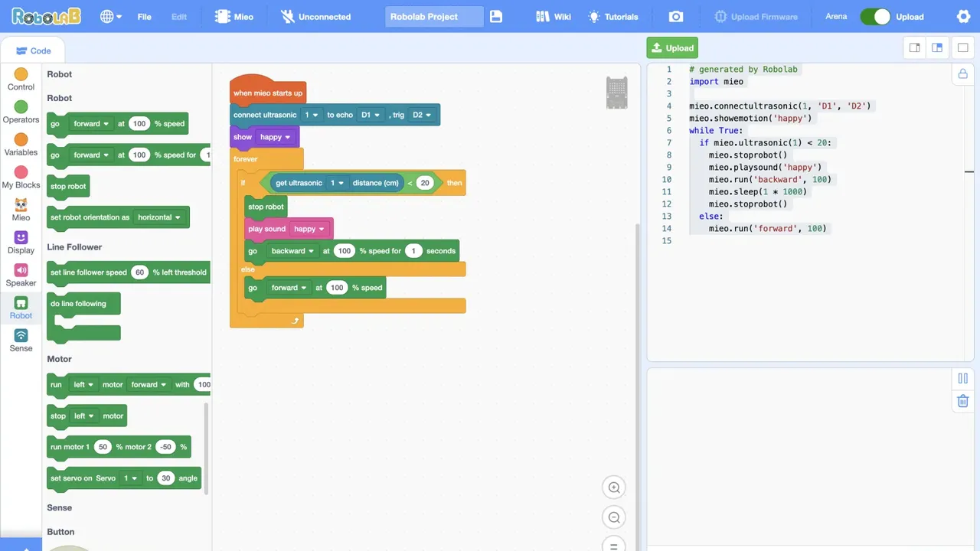Screen dimensions: 980x551
Task: Switch to full workspace layout view
Action: pyautogui.click(x=962, y=47)
